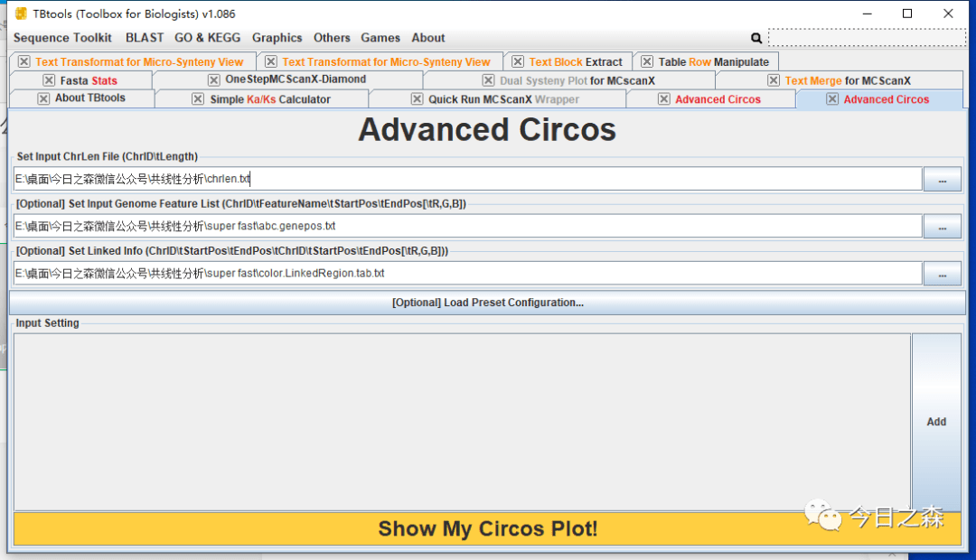Close the first Text Transformat for Micro-Synteny View tab
Image resolution: width=976 pixels, height=560 pixels.
(23, 61)
